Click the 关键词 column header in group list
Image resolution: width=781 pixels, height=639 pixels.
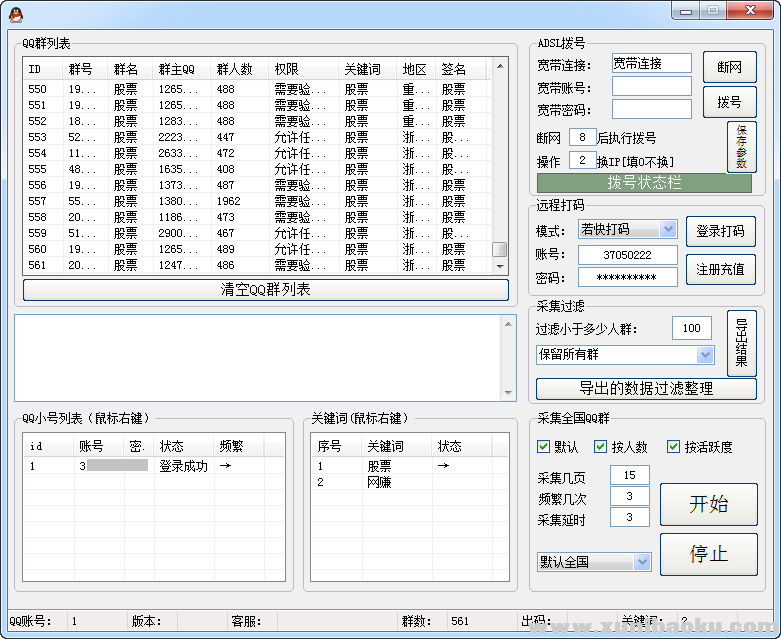(362, 70)
